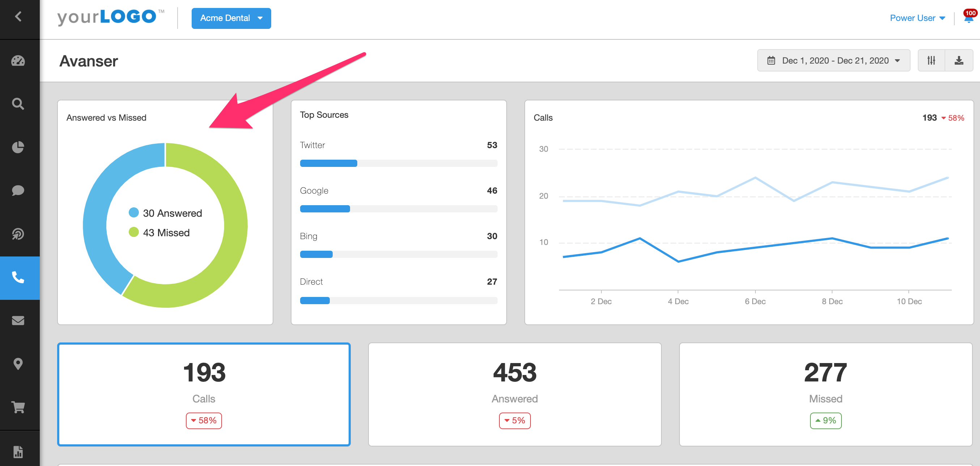This screenshot has width=980, height=466.
Task: Open the chat bubble sidebar icon
Action: point(18,190)
